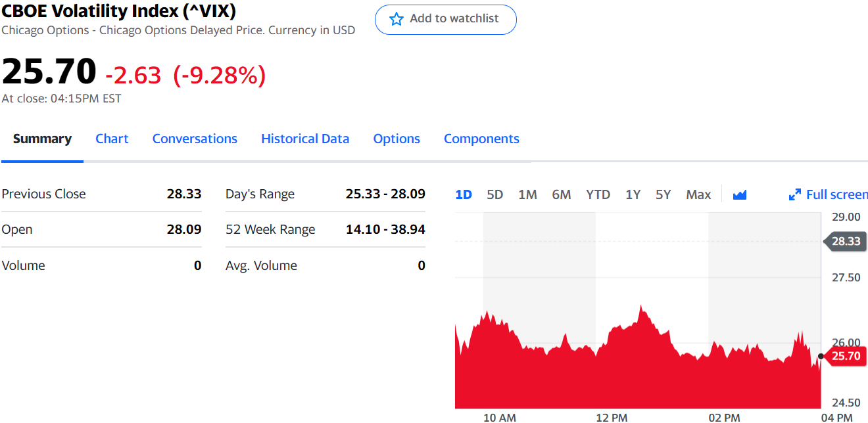Viewport: 868px width, 423px height.
Task: Click the Volume label in summary table
Action: click(23, 265)
